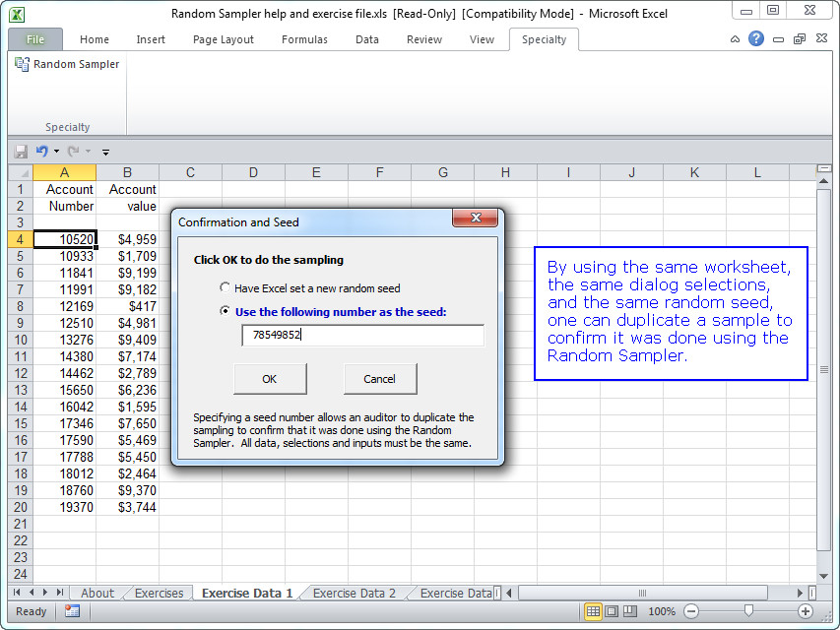Click the macro record icon in status bar
This screenshot has height=630, width=840.
(72, 611)
